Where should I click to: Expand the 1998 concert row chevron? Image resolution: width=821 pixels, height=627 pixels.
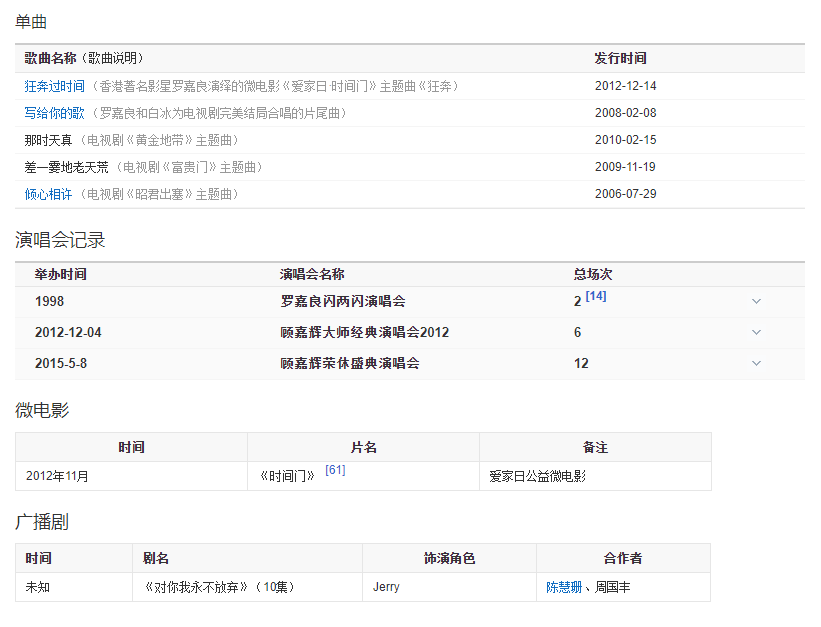tap(756, 301)
